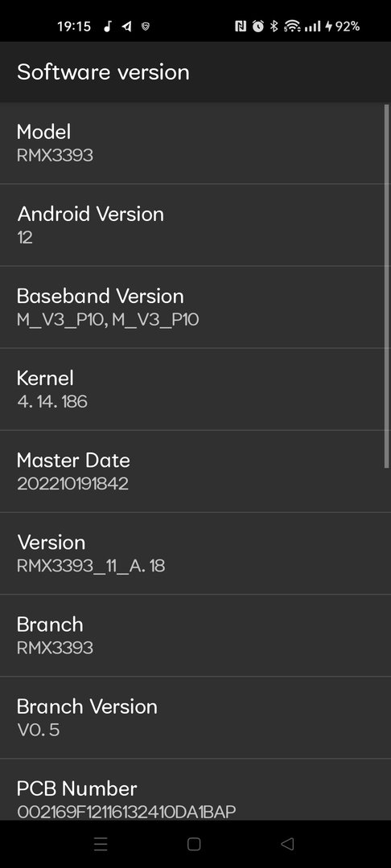Select the Android Version 12 row
This screenshot has width=391, height=868.
click(195, 225)
